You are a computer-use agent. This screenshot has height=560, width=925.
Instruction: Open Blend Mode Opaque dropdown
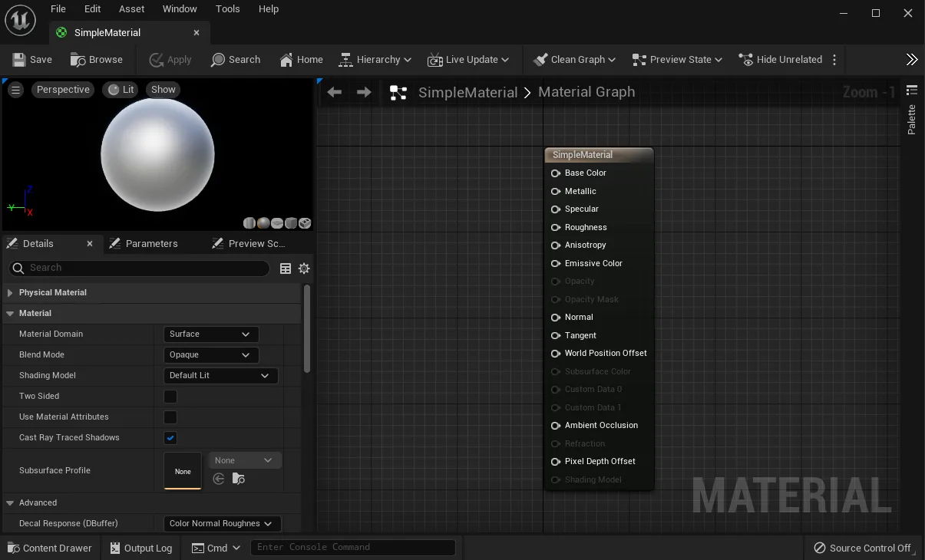[x=211, y=355]
